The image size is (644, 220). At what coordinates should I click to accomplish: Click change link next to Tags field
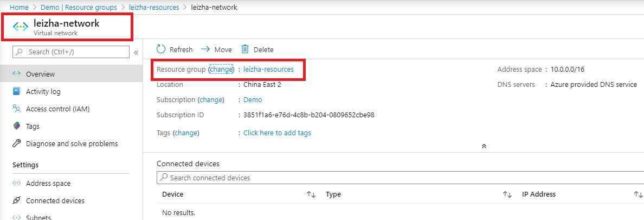pos(186,133)
